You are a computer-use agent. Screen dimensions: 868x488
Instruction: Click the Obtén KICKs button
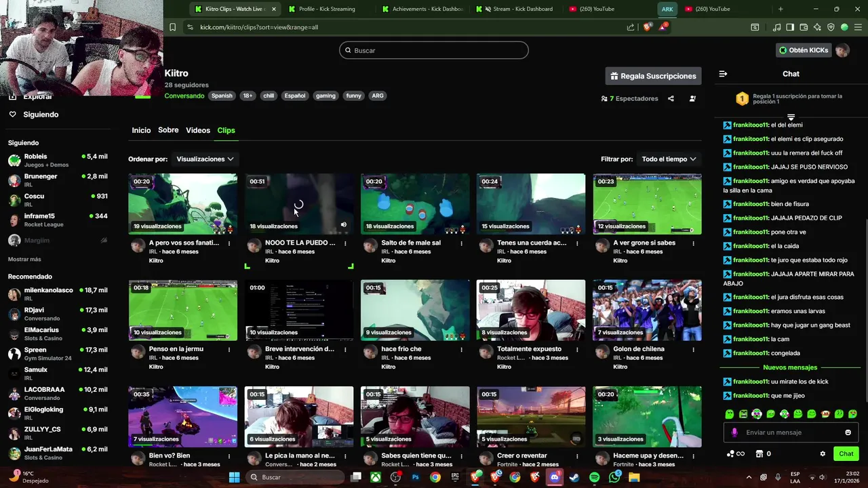(x=804, y=50)
